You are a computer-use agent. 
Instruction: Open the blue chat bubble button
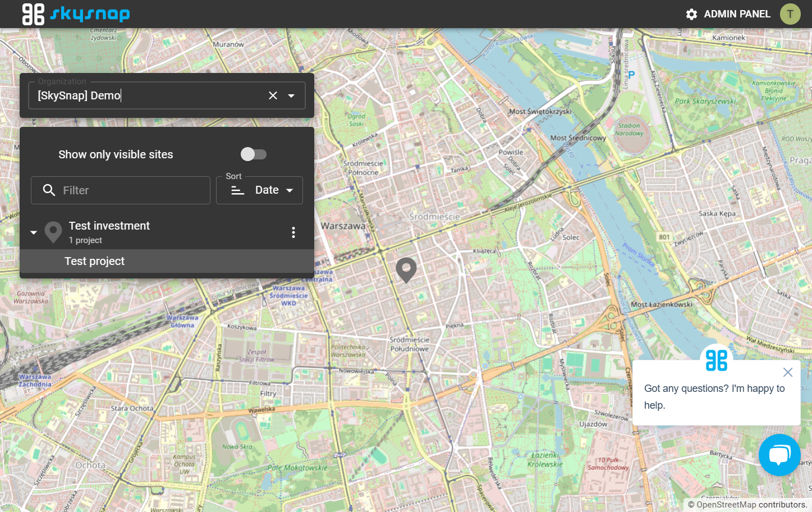click(779, 455)
